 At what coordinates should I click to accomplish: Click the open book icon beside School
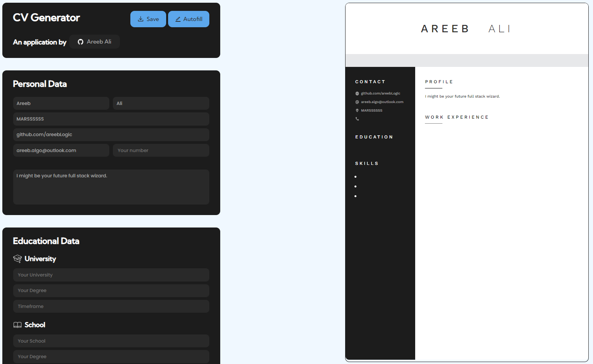17,324
